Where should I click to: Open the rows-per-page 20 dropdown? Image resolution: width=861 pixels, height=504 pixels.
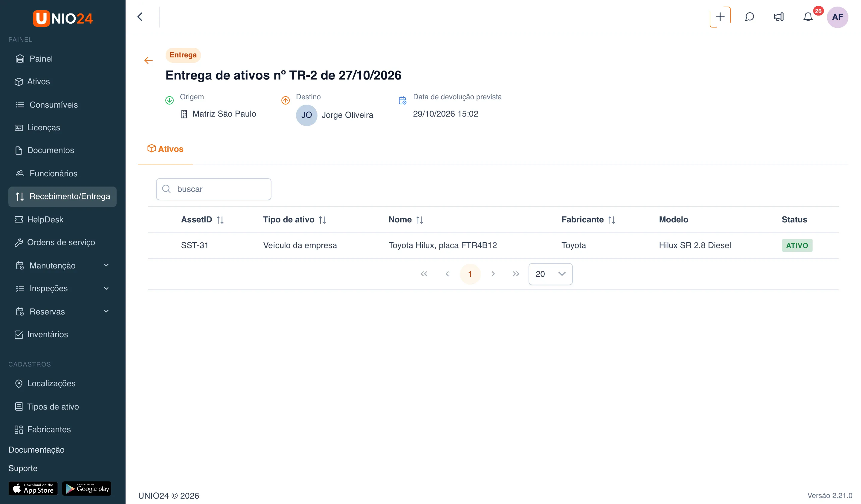tap(550, 274)
